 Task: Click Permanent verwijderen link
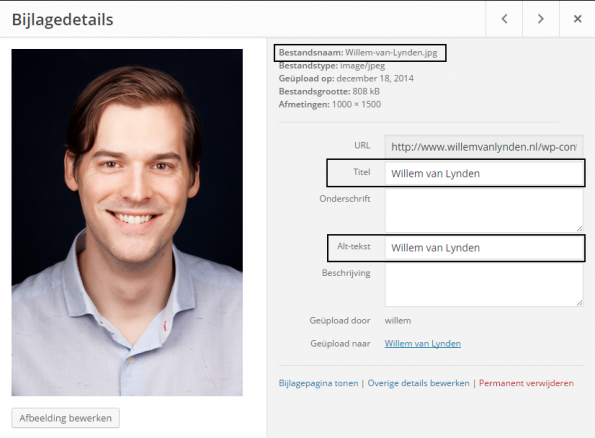(x=526, y=383)
